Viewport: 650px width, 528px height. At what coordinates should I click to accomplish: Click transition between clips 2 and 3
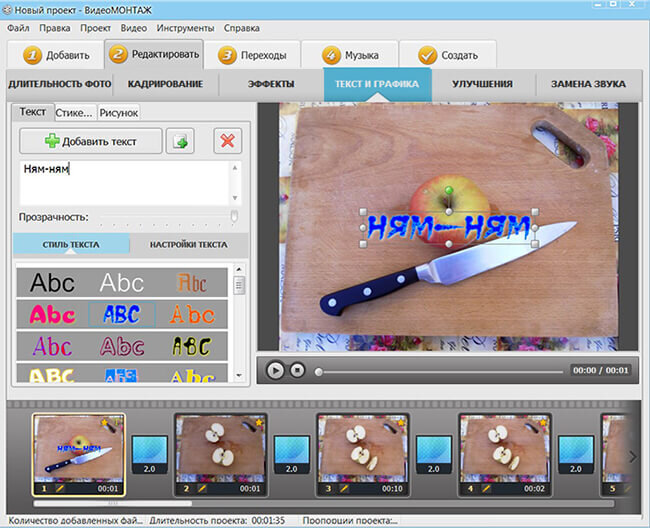pos(292,455)
